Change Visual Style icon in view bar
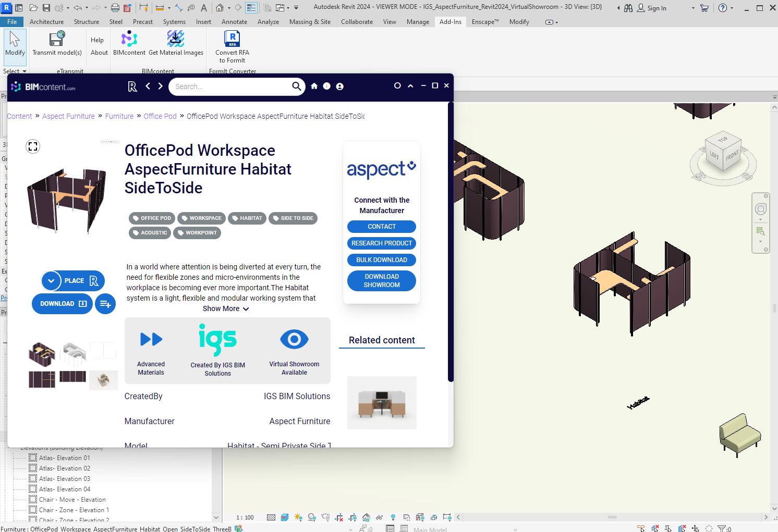 (285, 517)
